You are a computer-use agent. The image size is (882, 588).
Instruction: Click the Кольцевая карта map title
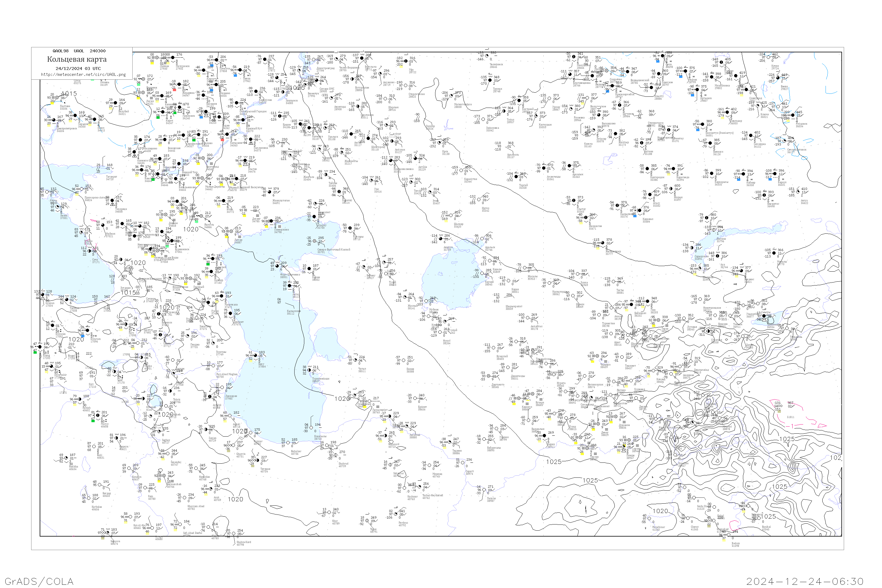coord(76,59)
